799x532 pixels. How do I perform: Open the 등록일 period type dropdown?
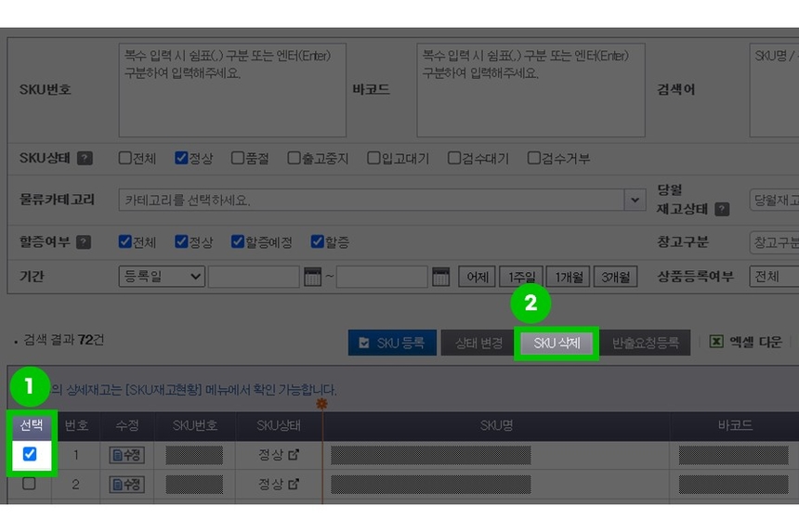162,277
